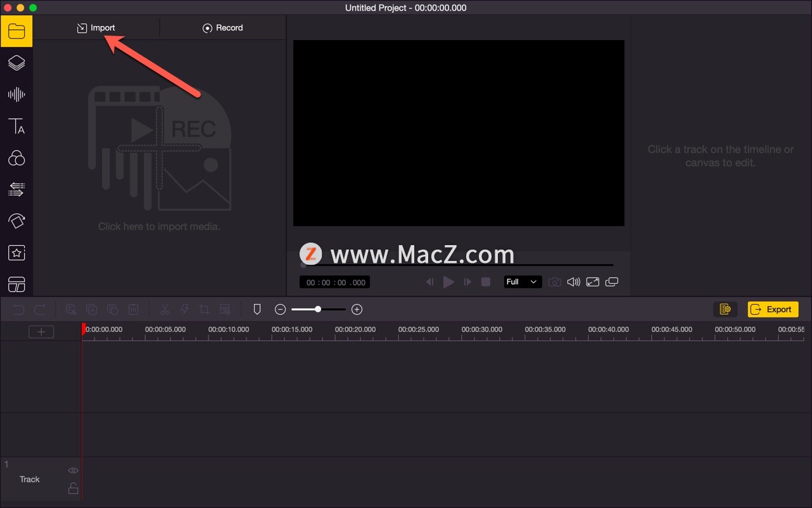
Task: Click the trash delete icon
Action: point(134,309)
